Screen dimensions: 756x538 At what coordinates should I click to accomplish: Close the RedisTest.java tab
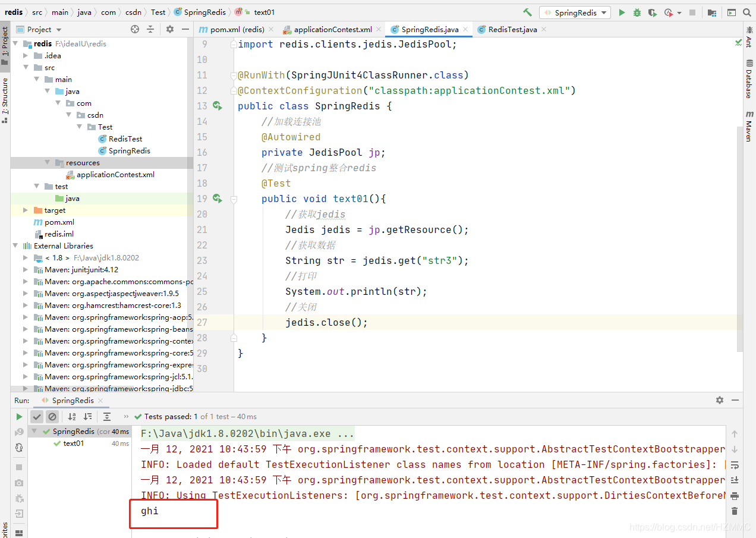click(544, 29)
